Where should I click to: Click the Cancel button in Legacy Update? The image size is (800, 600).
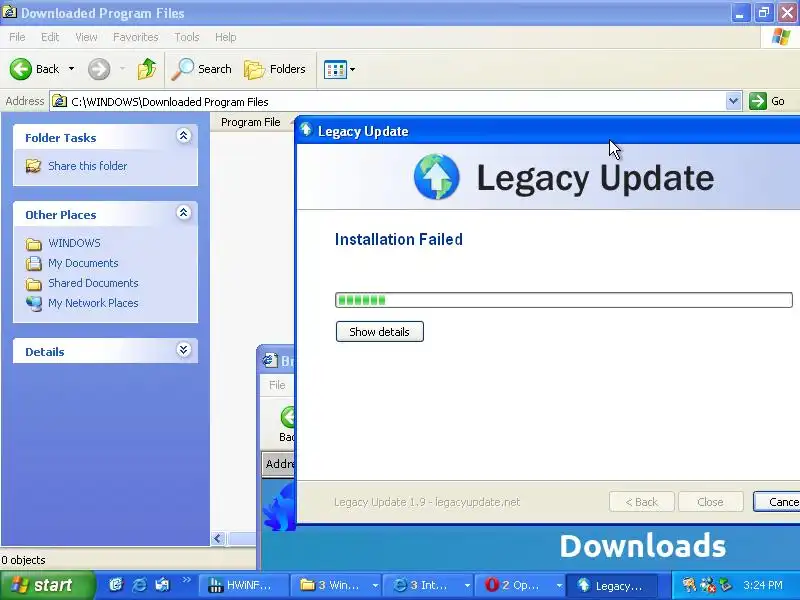click(x=777, y=502)
